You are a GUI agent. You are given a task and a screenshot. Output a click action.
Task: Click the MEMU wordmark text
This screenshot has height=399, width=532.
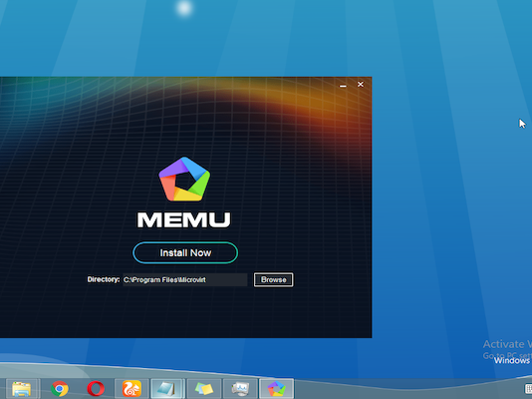click(184, 219)
